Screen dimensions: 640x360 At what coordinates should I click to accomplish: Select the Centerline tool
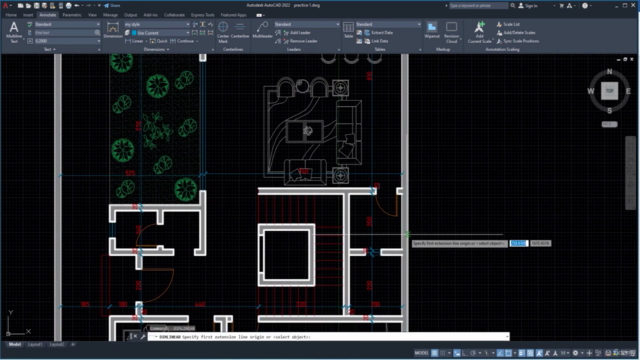[240, 30]
